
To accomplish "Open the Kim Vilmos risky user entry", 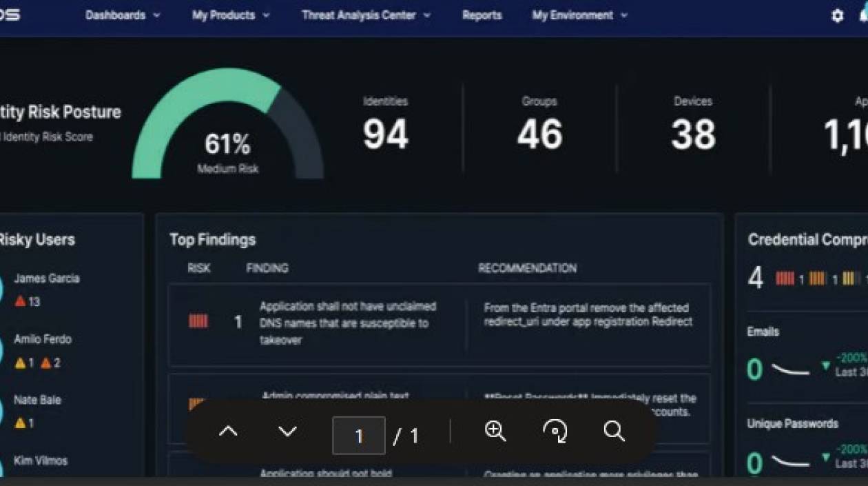I will [42, 460].
